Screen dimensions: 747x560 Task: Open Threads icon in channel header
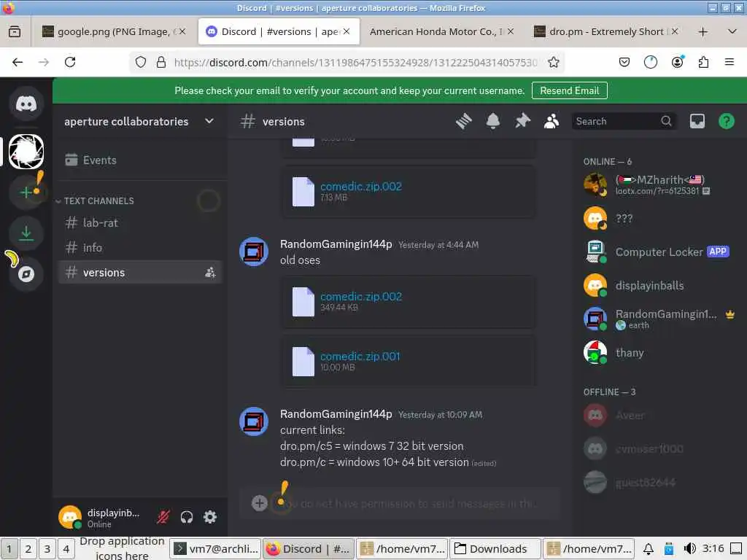coord(463,122)
